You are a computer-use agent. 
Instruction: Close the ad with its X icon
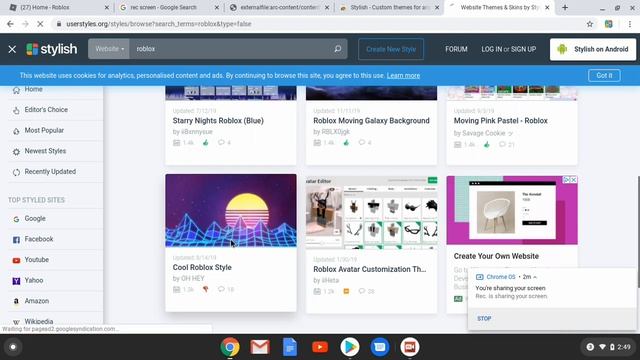(x=573, y=180)
